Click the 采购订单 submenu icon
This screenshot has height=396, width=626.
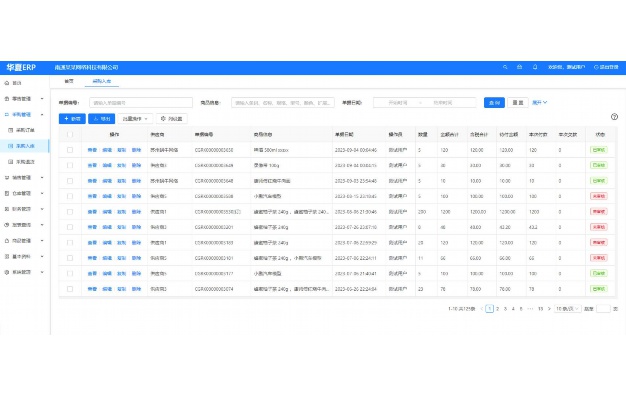[11, 130]
